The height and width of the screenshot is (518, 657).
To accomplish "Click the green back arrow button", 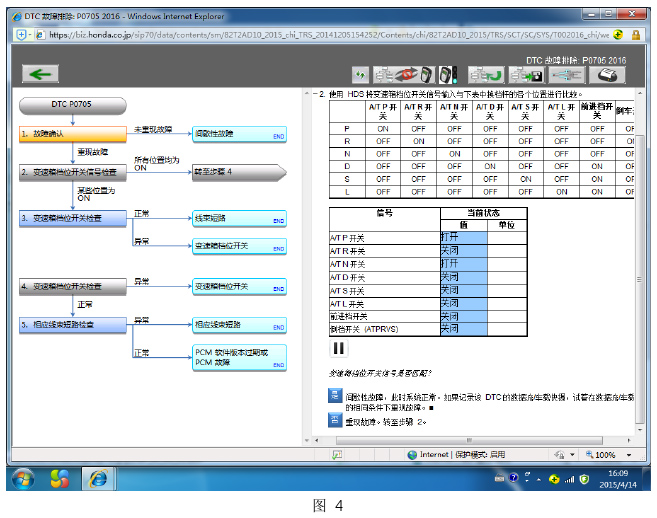I will (40, 75).
